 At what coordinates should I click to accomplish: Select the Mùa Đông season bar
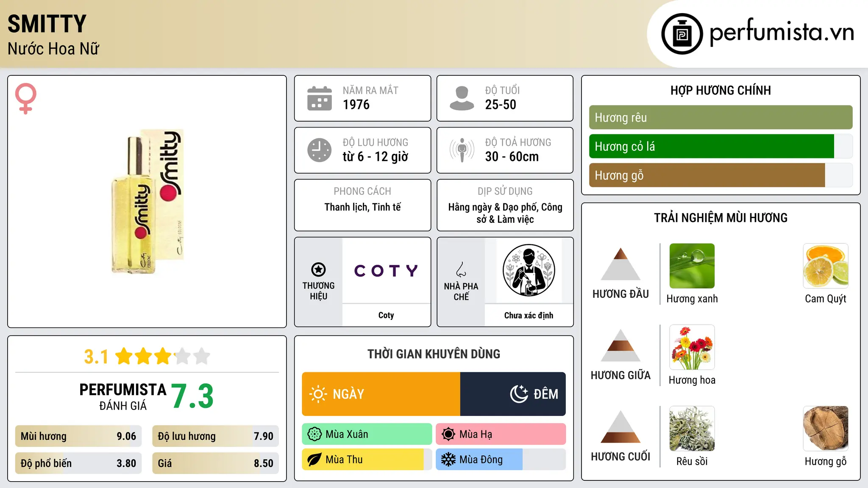pos(501,460)
